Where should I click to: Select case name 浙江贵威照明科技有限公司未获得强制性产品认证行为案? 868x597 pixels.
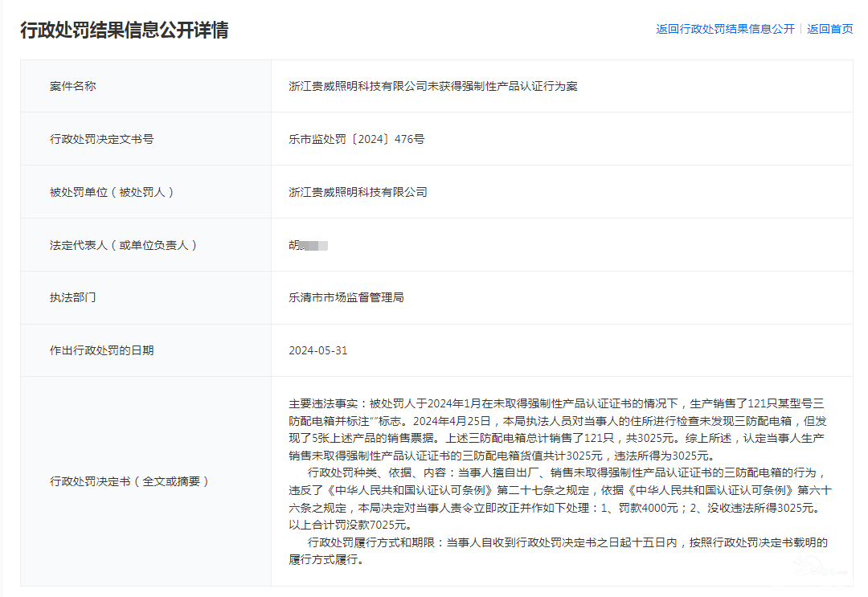point(433,86)
